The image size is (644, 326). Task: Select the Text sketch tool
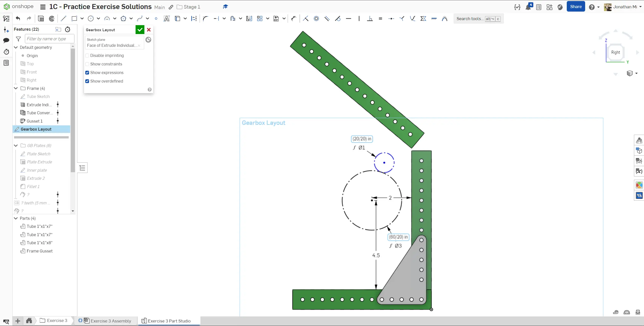(167, 18)
